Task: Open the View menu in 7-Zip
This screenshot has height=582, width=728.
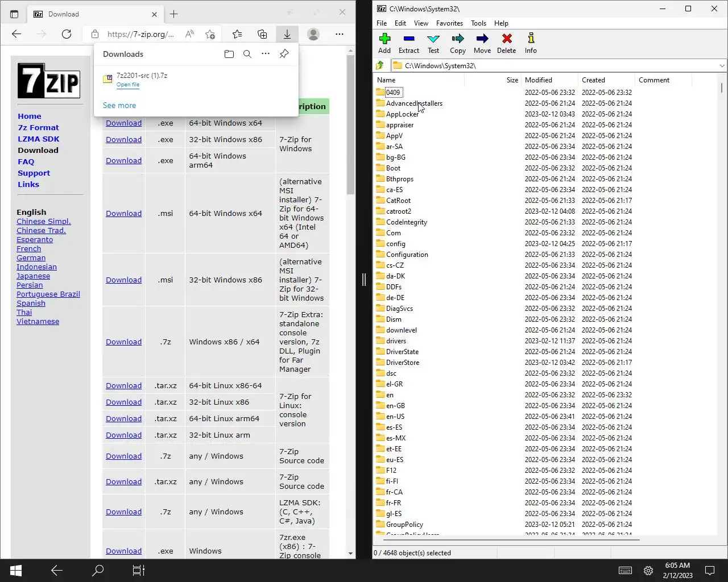Action: (x=421, y=23)
